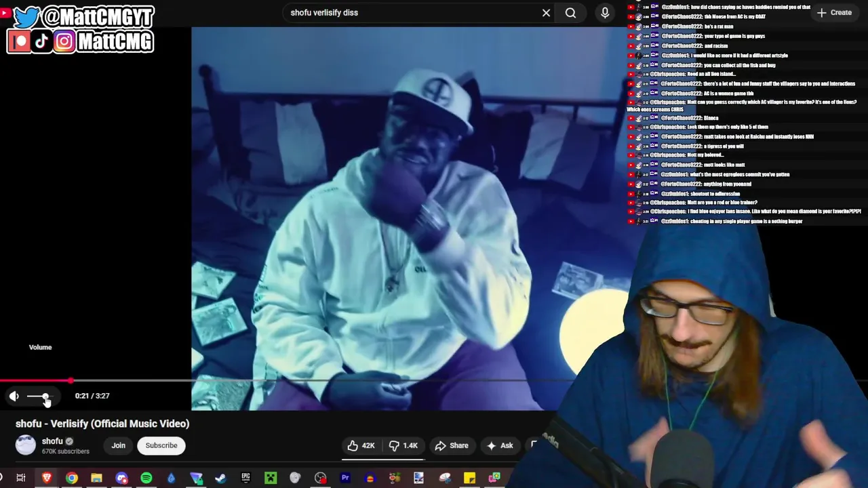Open Sticky Notes from taskbar

point(469,478)
